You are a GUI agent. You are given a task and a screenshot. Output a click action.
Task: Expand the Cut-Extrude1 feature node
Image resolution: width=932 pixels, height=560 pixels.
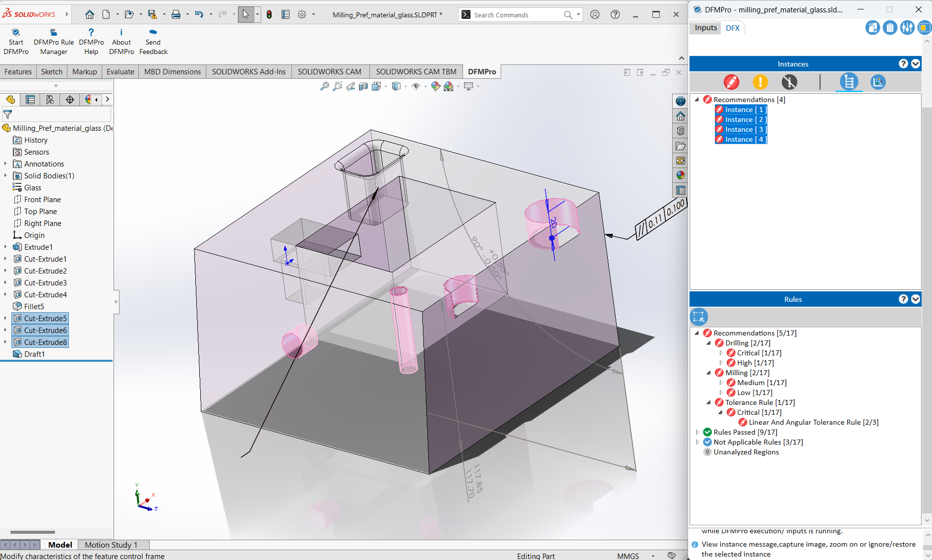(5, 259)
